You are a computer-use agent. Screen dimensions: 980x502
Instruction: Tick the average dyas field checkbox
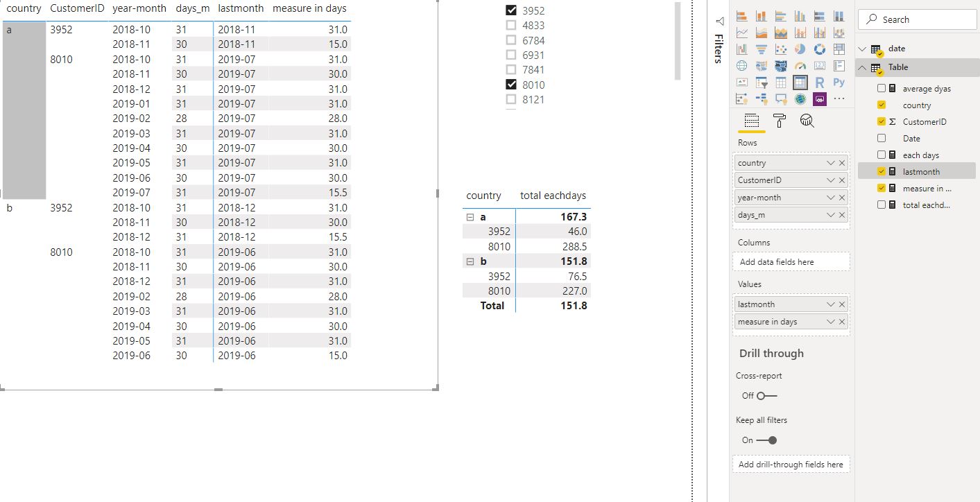point(882,88)
